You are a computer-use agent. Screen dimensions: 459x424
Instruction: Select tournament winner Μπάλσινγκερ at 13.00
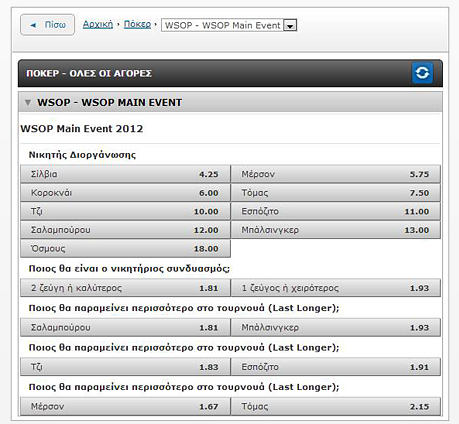point(336,230)
